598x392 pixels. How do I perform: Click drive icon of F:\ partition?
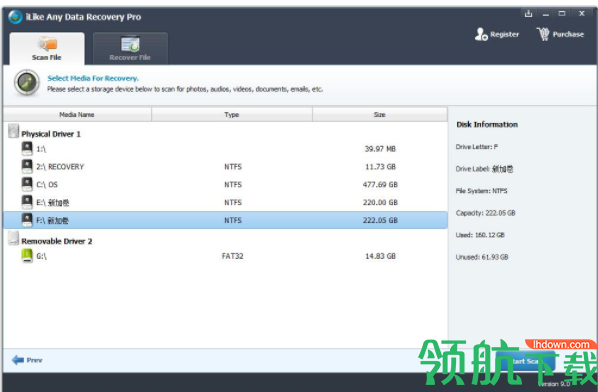coord(27,220)
